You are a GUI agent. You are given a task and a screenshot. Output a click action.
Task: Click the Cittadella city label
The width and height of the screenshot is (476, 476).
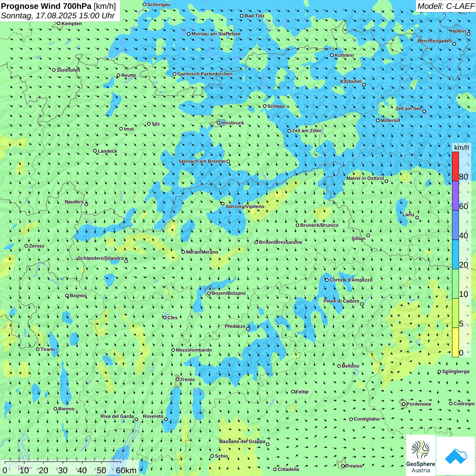coord(288,469)
